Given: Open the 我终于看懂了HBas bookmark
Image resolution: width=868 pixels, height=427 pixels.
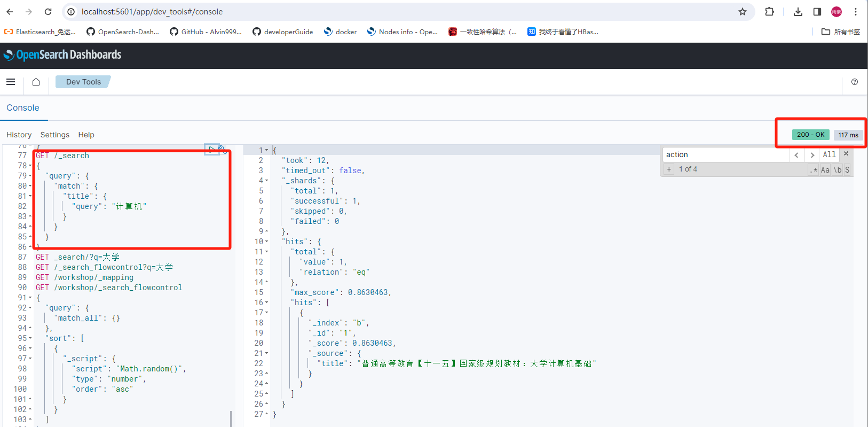Looking at the screenshot, I should pos(563,32).
